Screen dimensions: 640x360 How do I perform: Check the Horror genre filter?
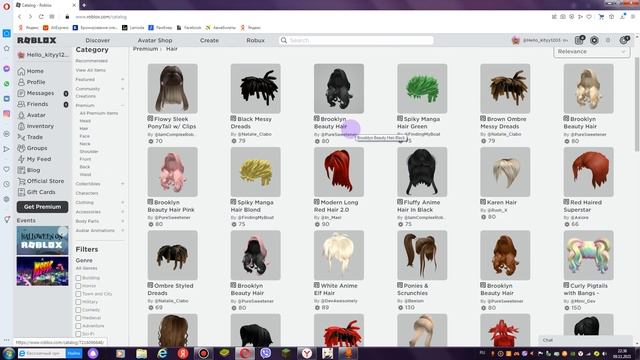point(78,286)
